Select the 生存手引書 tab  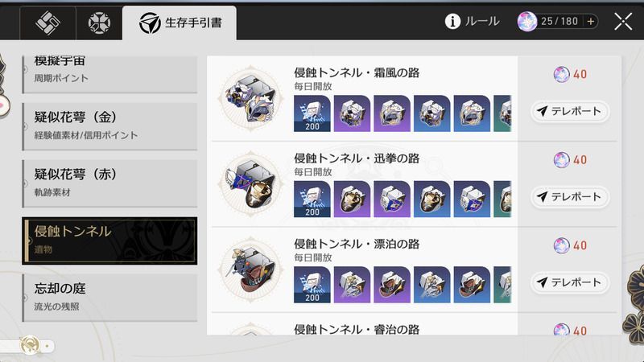[x=180, y=23]
